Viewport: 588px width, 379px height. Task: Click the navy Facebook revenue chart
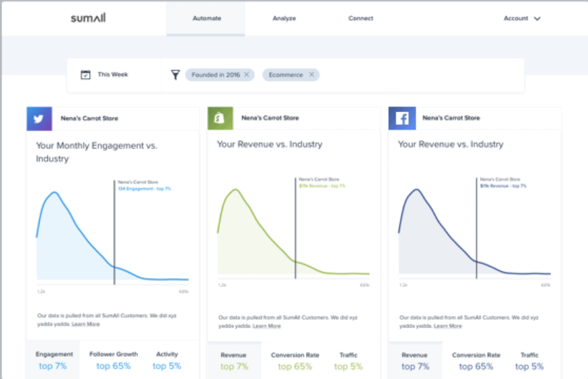pos(474,233)
